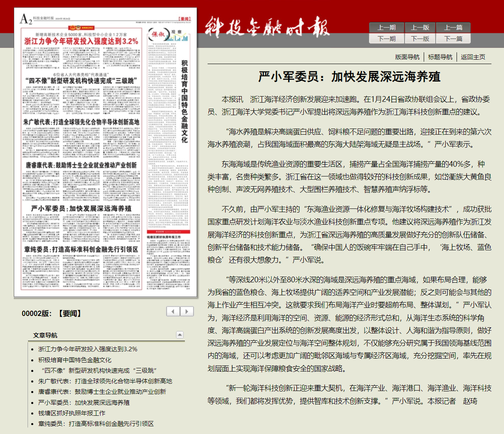
Task: Go to 下一篇 article
Action: 453,39
